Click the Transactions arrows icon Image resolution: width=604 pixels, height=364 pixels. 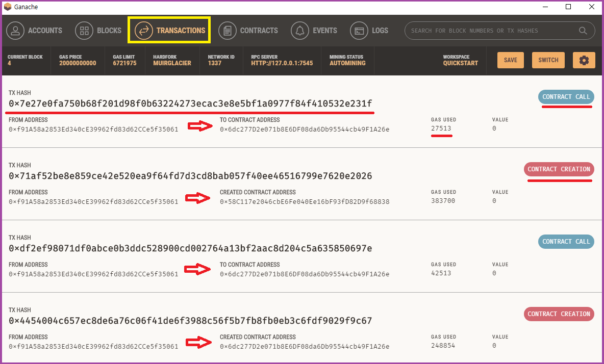(x=144, y=31)
